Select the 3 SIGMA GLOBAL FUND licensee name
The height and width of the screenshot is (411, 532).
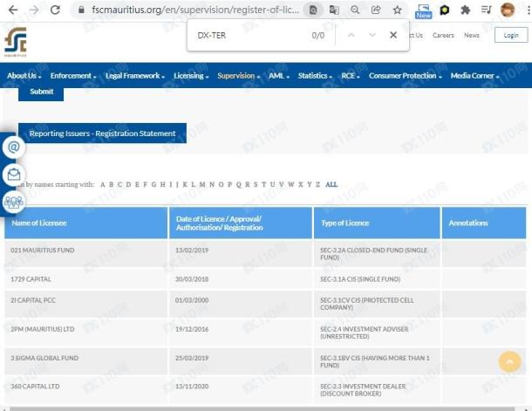pyautogui.click(x=44, y=358)
